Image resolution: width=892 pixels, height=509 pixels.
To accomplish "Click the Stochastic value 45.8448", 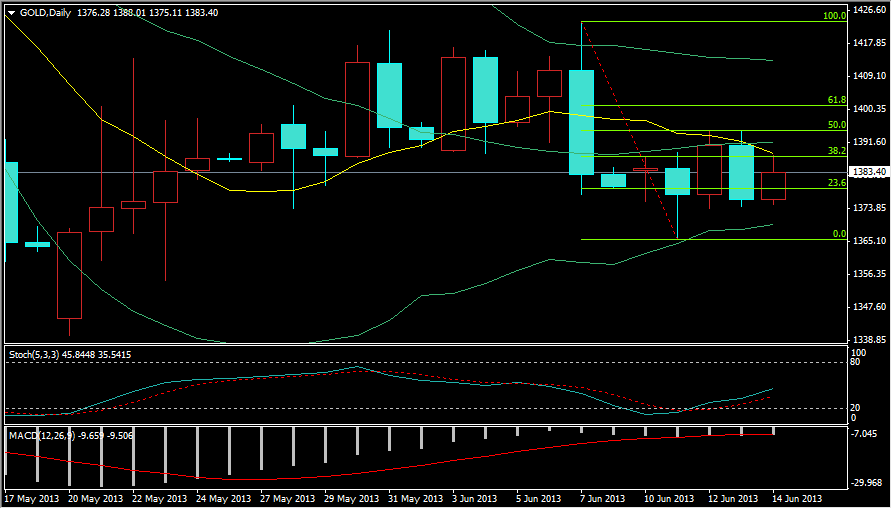I will pyautogui.click(x=79, y=354).
